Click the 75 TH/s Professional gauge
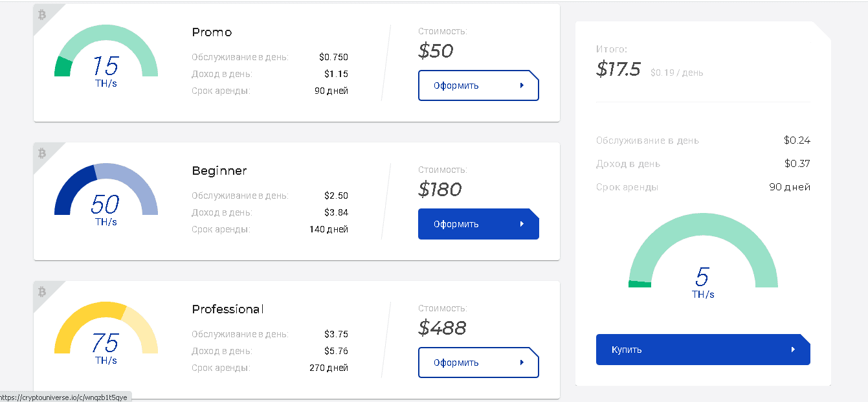This screenshot has width=868, height=402. pyautogui.click(x=106, y=331)
